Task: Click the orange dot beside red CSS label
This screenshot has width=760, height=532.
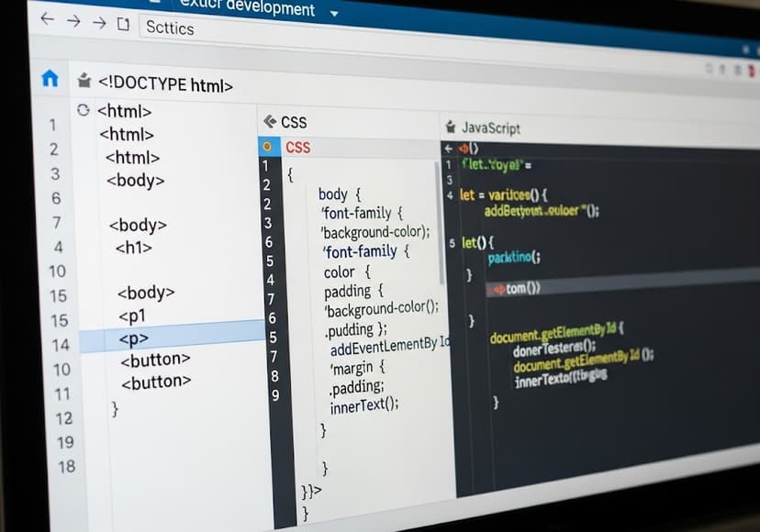Action: tap(267, 146)
